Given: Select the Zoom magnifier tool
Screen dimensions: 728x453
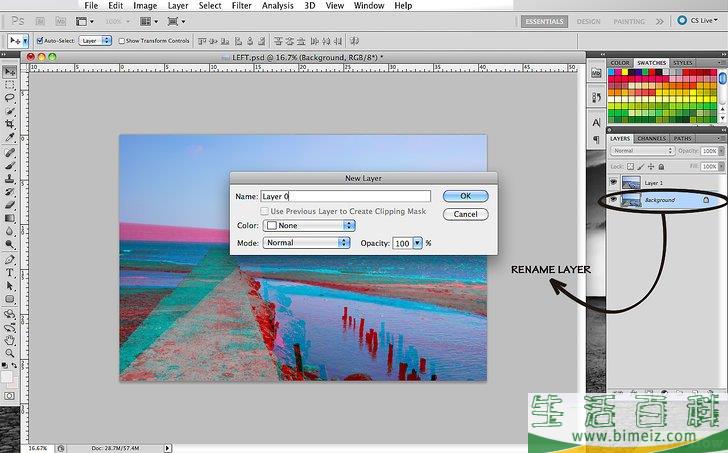Looking at the screenshot, I should (x=10, y=353).
